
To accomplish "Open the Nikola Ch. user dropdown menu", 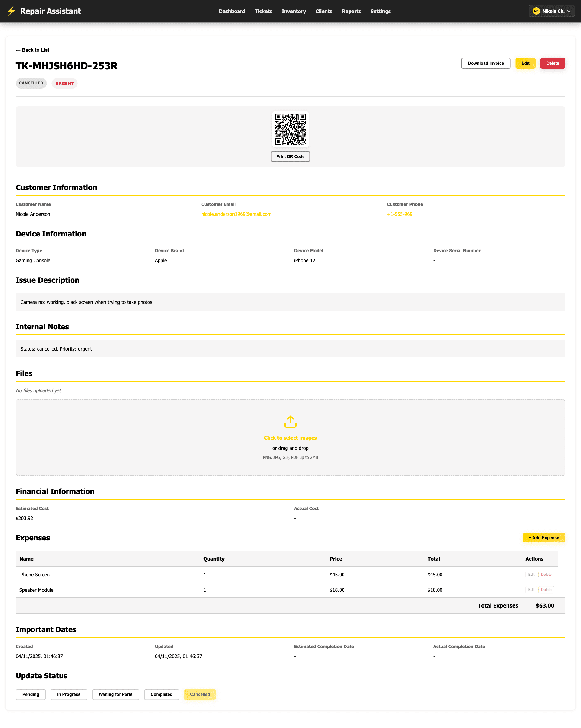I will (552, 11).
